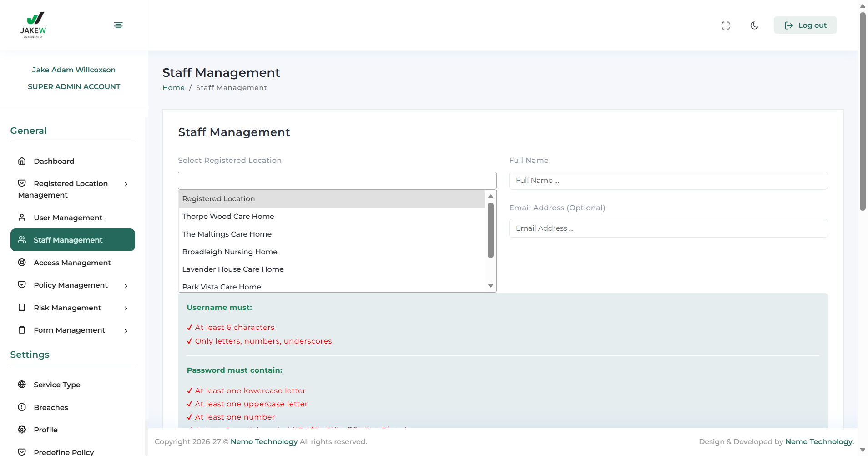Expand the Policy Management submenu chevron
The width and height of the screenshot is (868, 456).
coord(126,286)
